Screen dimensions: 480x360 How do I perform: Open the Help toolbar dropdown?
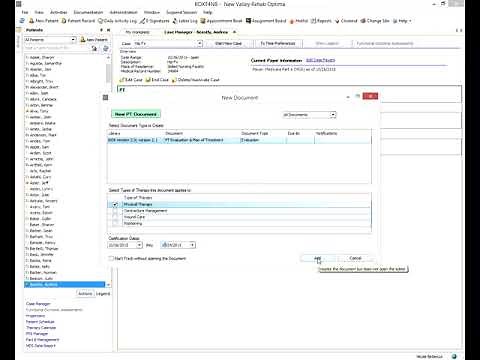[402, 21]
